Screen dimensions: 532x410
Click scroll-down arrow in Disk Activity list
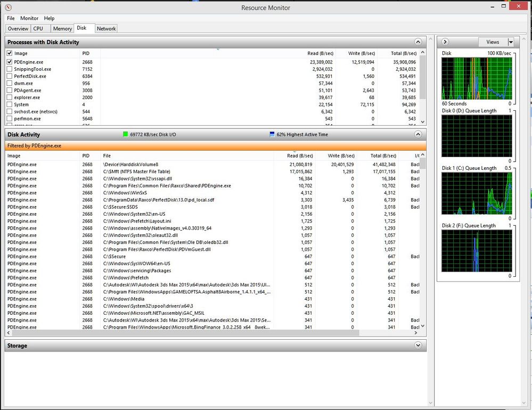[x=423, y=326]
